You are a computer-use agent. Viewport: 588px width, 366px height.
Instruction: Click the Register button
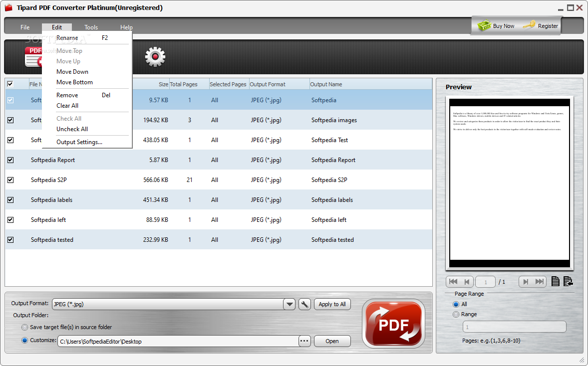[x=541, y=26]
